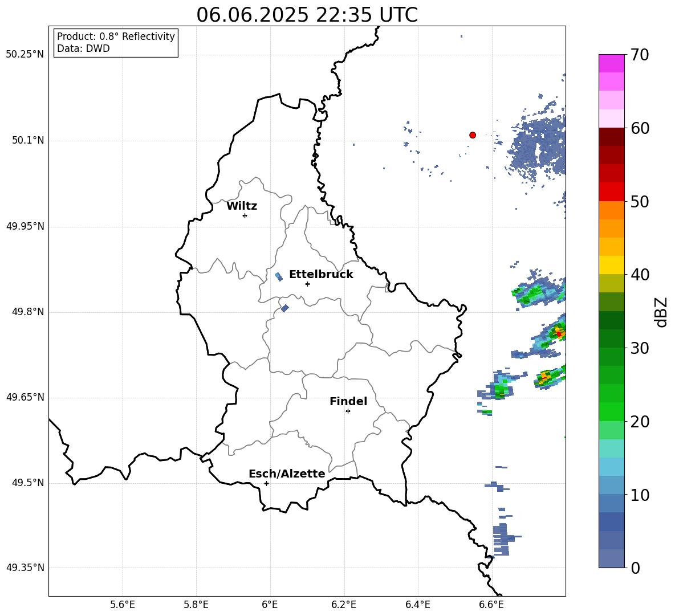Click the small blue echo left of Ettelbruck label
Screen dimensions: 675x616
click(279, 276)
